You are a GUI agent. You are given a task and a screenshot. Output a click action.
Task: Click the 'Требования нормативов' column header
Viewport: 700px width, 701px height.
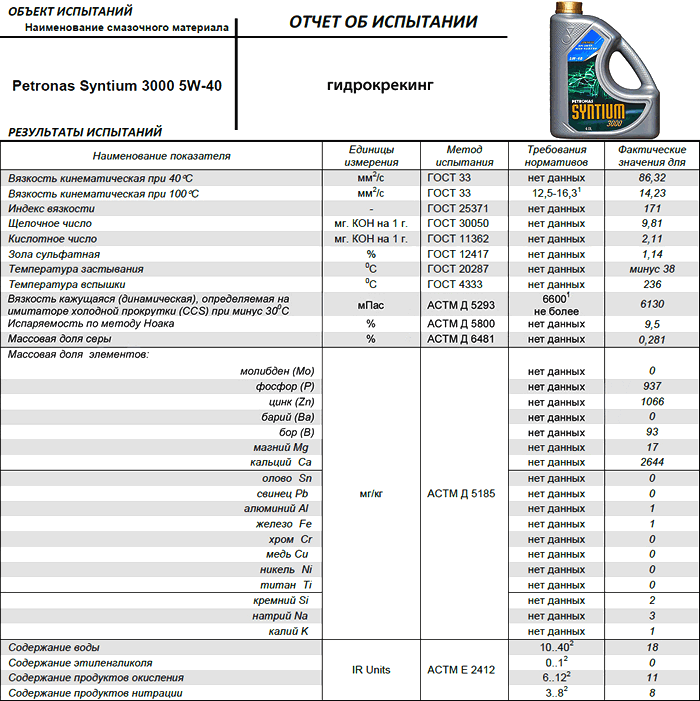557,156
